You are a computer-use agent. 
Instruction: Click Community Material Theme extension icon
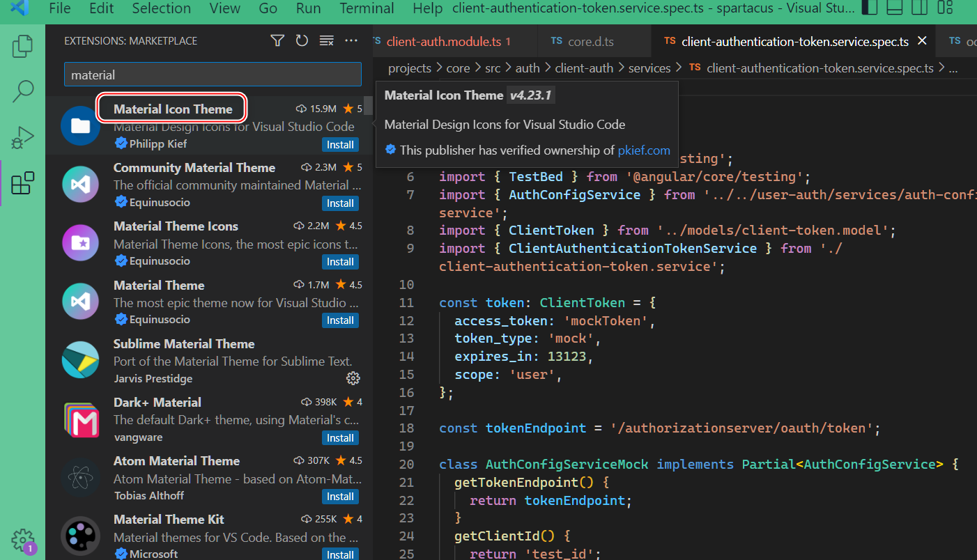click(80, 185)
